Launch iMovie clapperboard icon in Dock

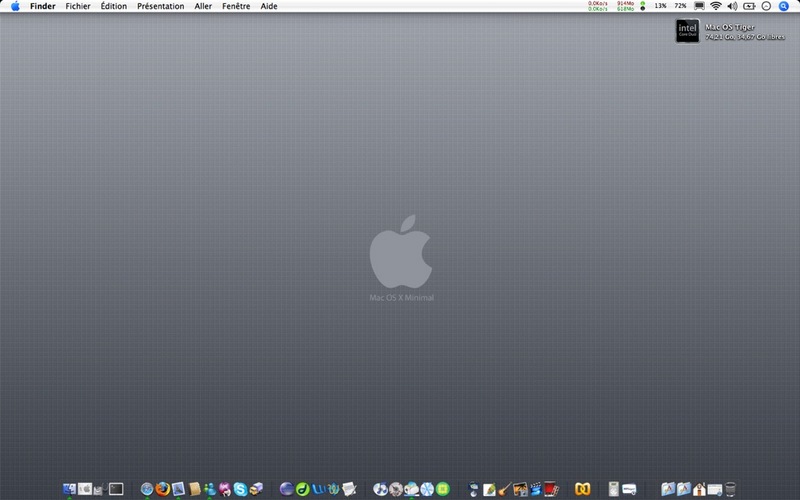[536, 490]
